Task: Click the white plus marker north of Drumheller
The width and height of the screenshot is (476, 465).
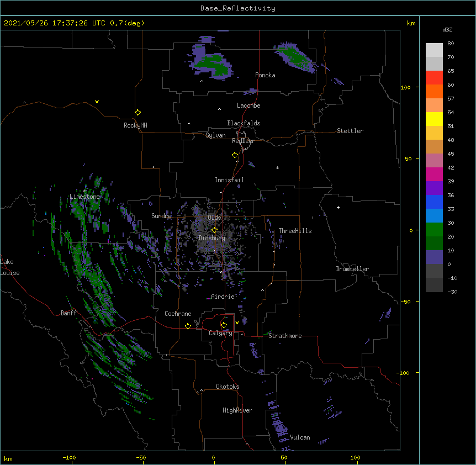Action: (338, 207)
